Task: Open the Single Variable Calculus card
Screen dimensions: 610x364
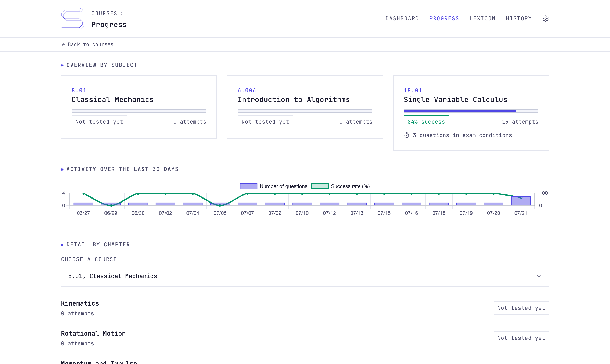Action: coord(471,113)
